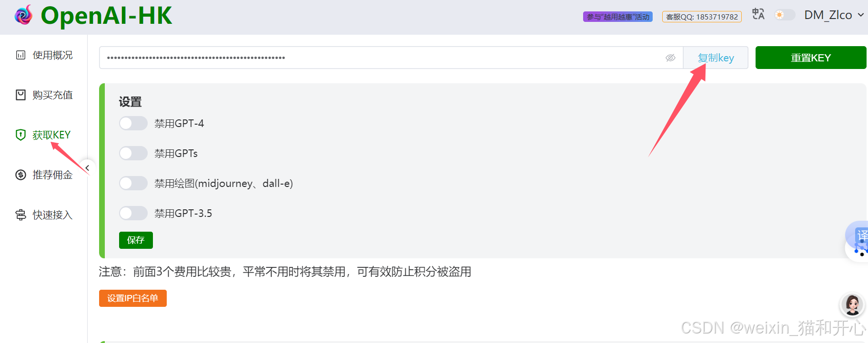Click the OpenAI-HK swirl logo icon
Viewport: 868px width, 343px height.
(x=23, y=15)
